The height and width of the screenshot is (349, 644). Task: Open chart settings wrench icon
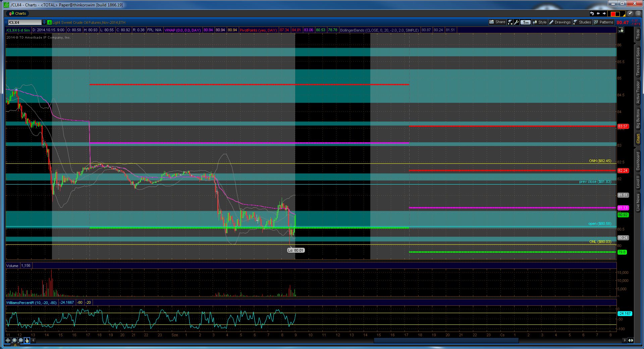point(517,22)
